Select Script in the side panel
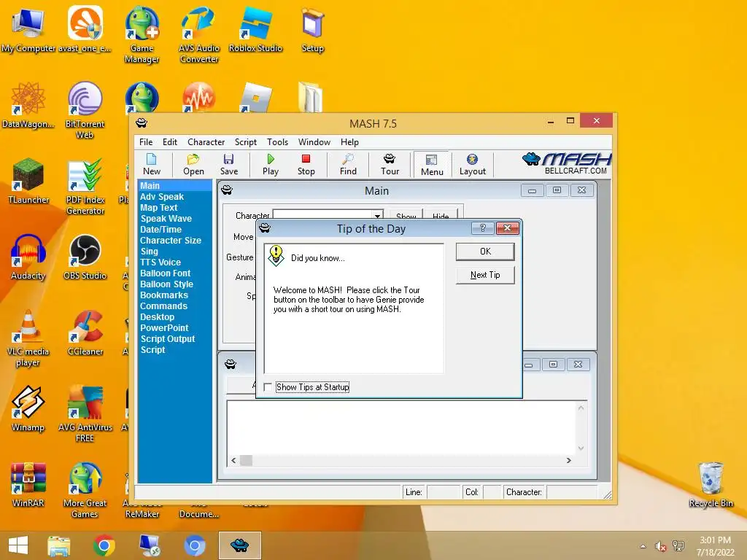The height and width of the screenshot is (560, 747). [x=152, y=350]
